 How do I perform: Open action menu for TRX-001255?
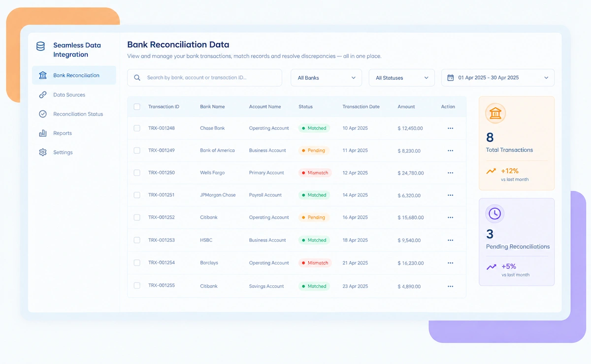pos(450,286)
